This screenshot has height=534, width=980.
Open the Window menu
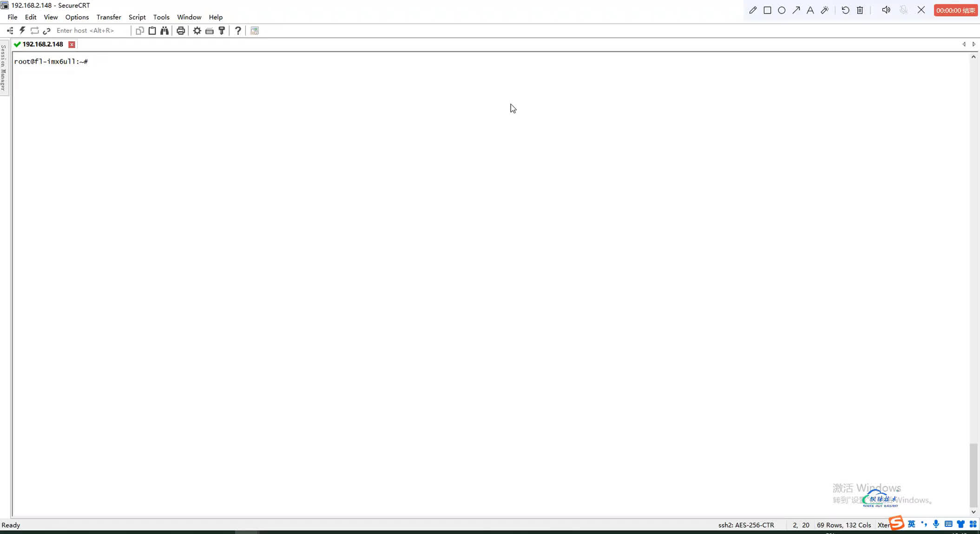[x=189, y=17]
